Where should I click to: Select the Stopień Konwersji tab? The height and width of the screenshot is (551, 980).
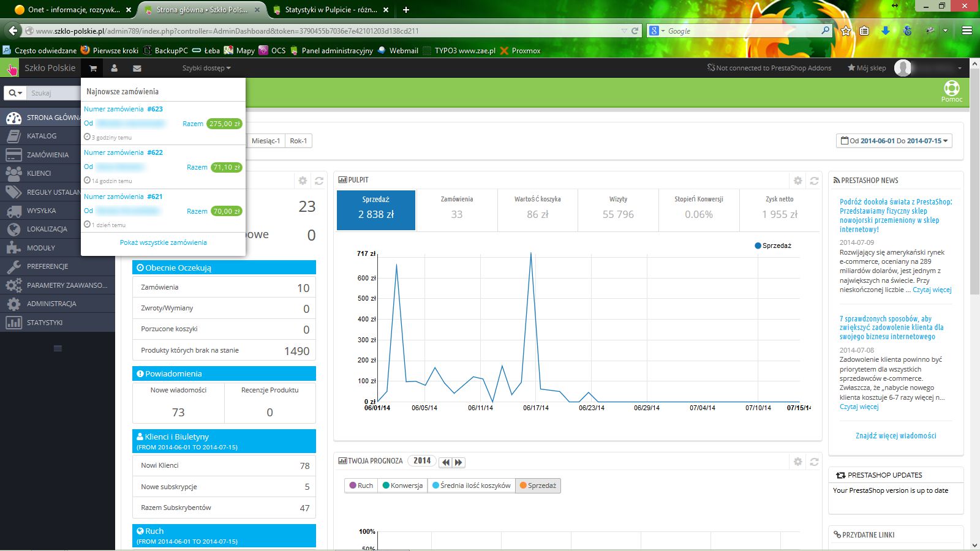[x=699, y=210]
